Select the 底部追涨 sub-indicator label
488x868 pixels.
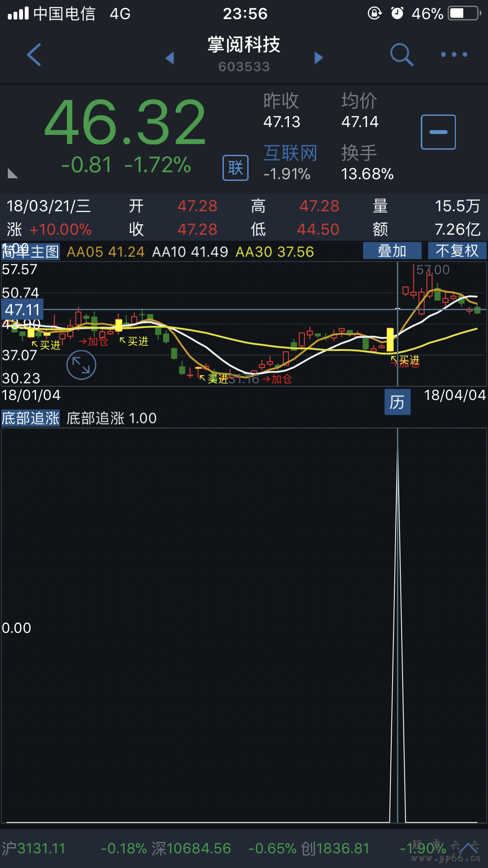tap(30, 418)
